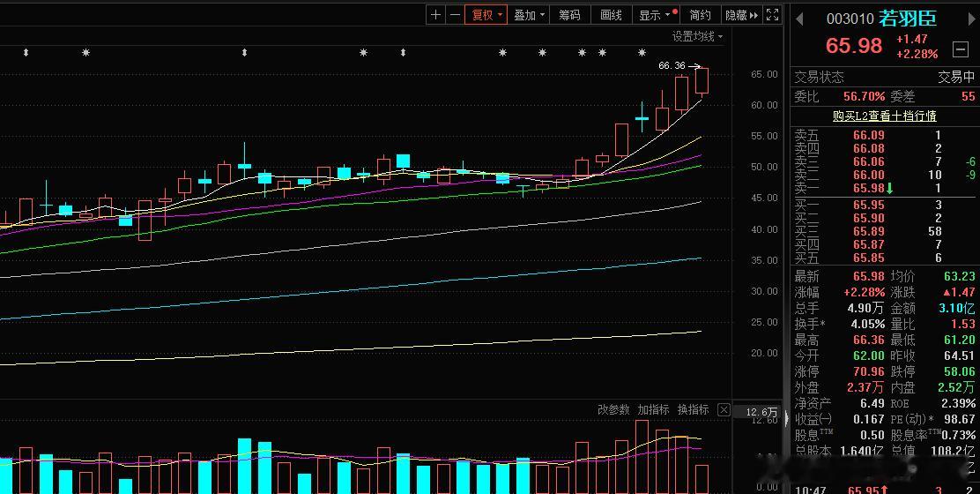
Task: Select the 买一 65.95 bid row
Action: point(884,206)
